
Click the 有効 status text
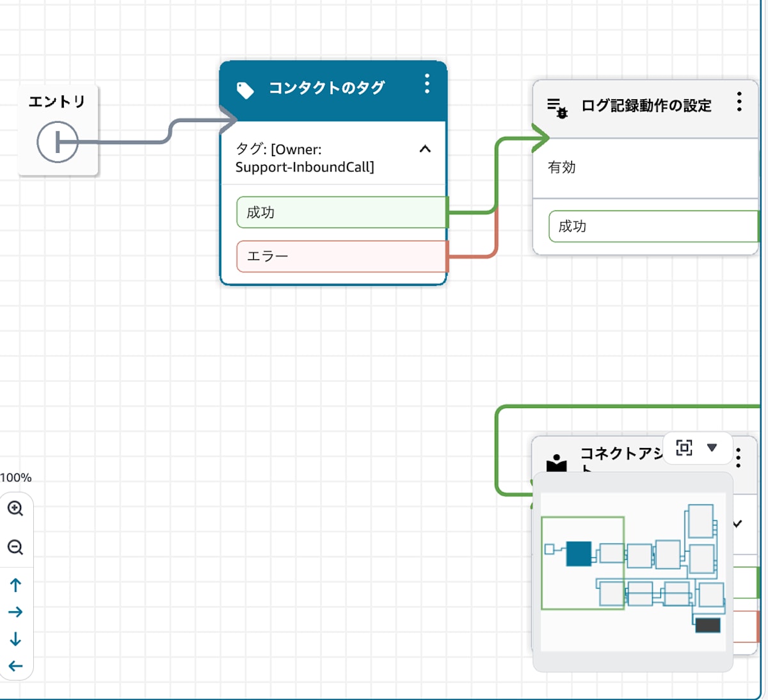(562, 168)
